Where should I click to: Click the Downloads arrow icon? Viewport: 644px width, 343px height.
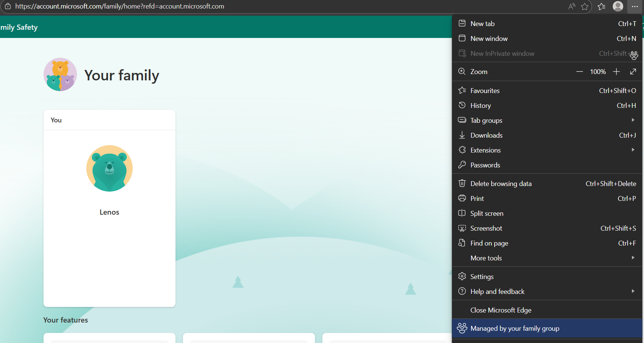point(462,135)
